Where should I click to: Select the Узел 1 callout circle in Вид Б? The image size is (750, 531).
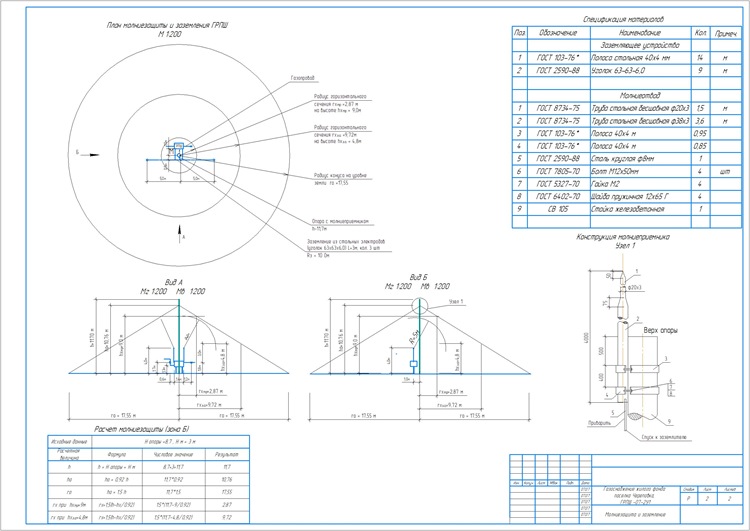click(419, 306)
